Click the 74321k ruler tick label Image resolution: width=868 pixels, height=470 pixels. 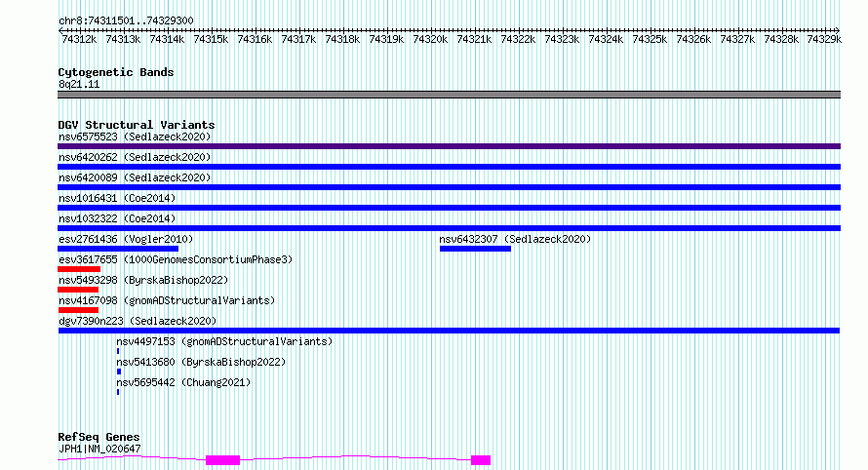[x=474, y=39]
